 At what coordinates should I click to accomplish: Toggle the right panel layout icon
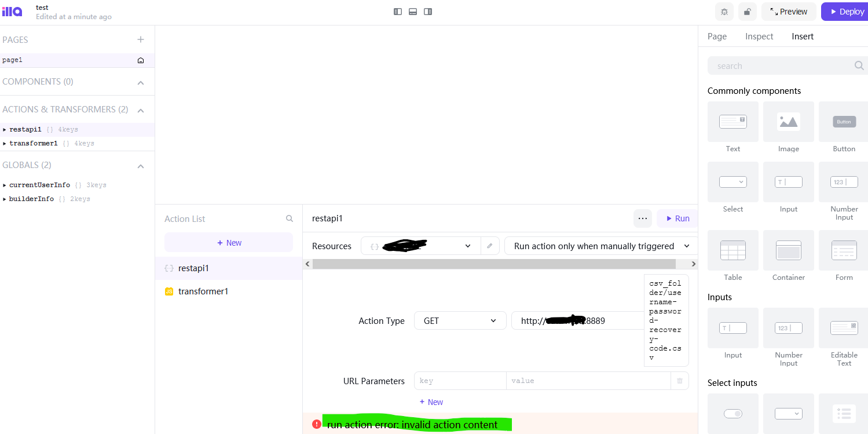428,11
